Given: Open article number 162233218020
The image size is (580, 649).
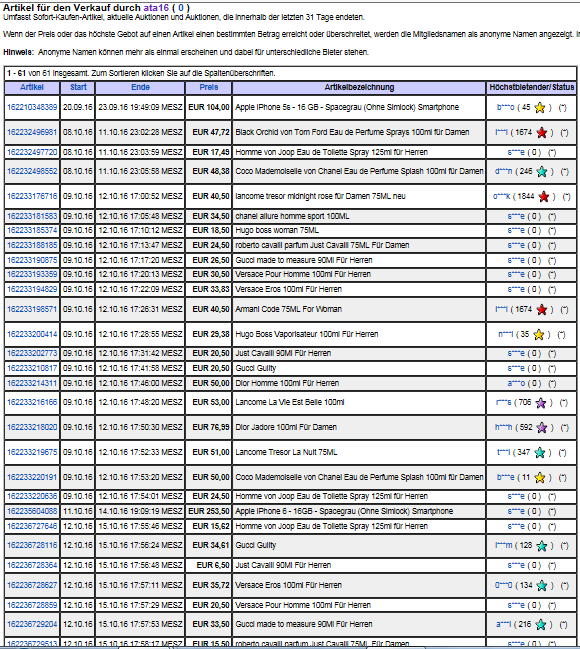Looking at the screenshot, I should [x=32, y=427].
